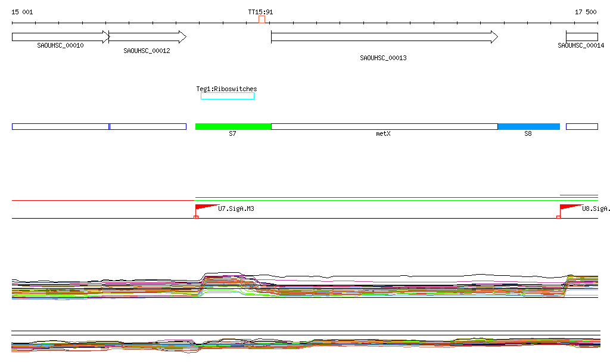Click the SAOUHSC_00014 gene box
This screenshot has width=610, height=364.
point(581,37)
